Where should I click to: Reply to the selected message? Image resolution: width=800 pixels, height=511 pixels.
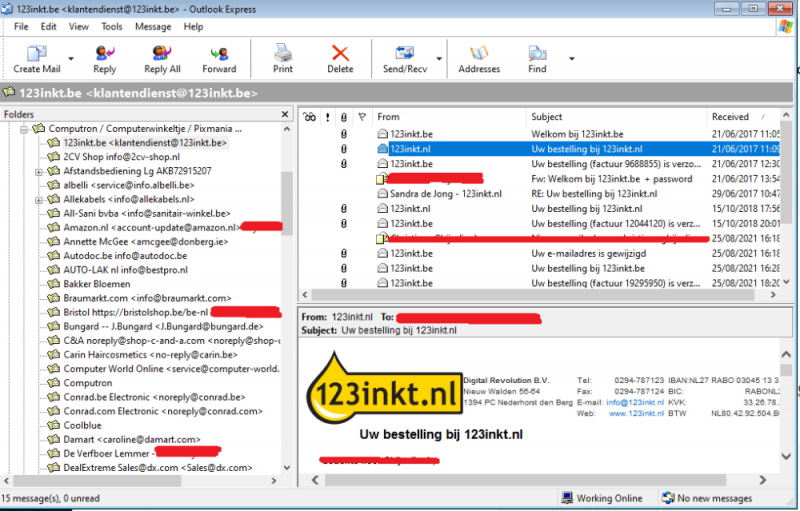(104, 59)
